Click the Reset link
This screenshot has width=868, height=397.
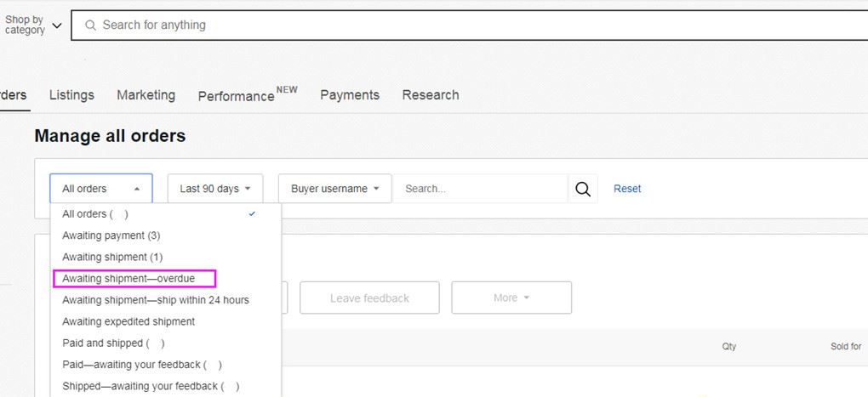click(627, 189)
